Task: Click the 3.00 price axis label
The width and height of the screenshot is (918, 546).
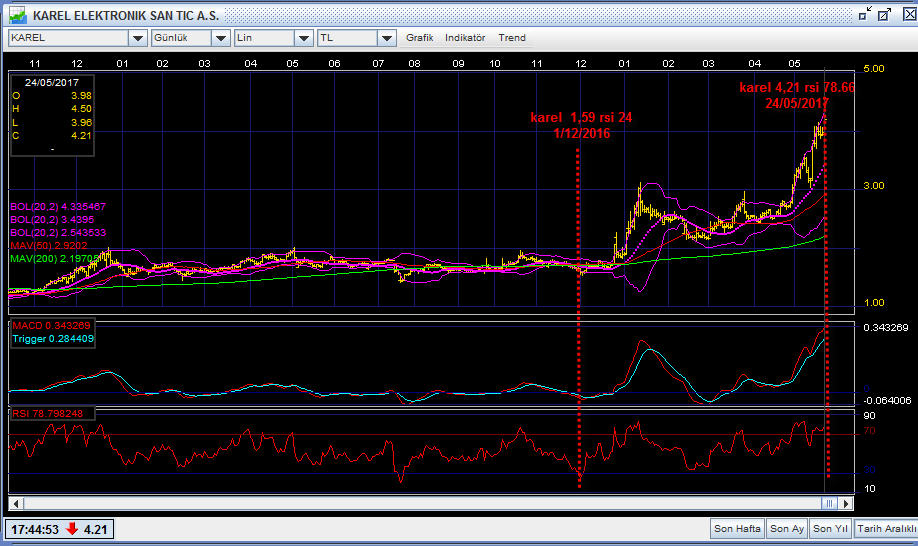Action: (x=874, y=186)
